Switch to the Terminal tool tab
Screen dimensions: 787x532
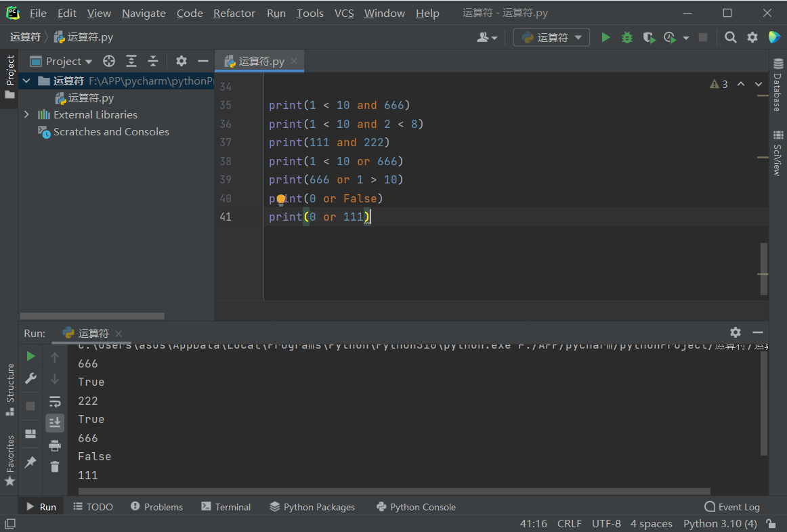tap(226, 507)
